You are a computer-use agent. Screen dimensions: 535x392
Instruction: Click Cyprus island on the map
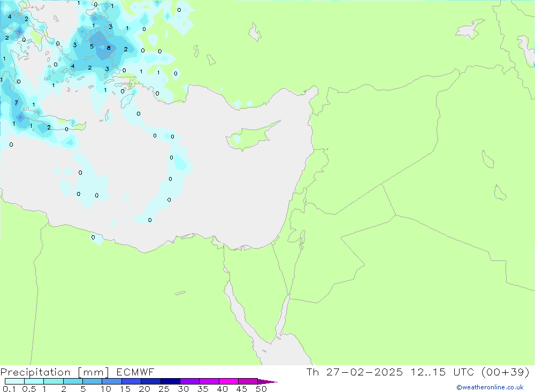(x=253, y=136)
